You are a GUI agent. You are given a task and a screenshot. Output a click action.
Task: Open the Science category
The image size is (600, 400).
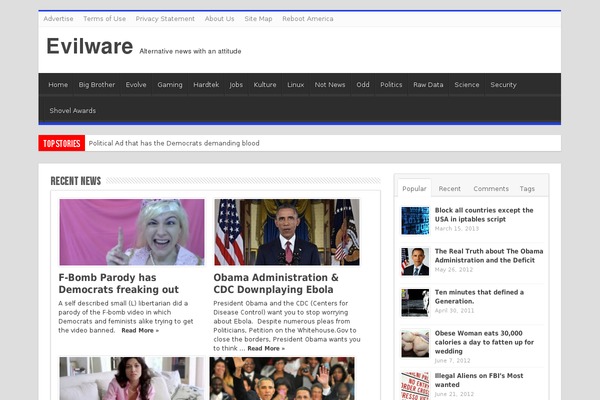pos(467,85)
